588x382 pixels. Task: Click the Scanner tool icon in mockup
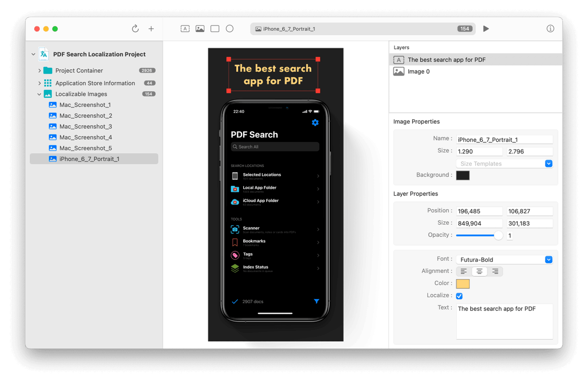[235, 229]
